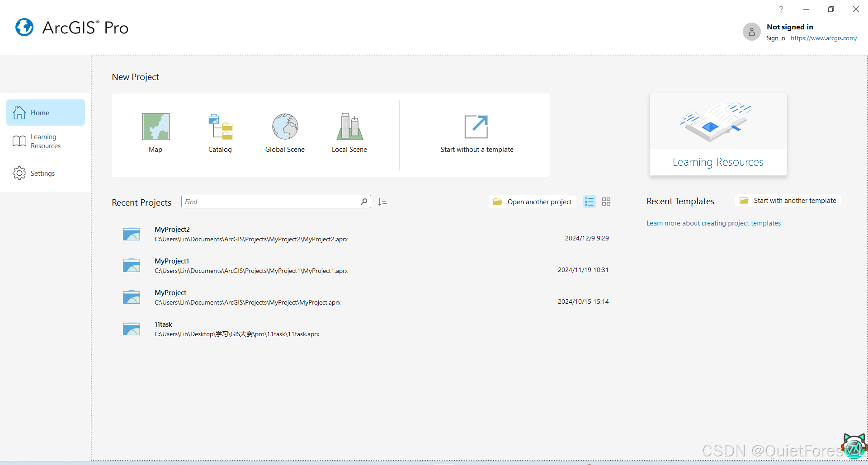Viewport: 868px width, 465px height.
Task: Click the search magnifier icon
Action: tap(364, 202)
